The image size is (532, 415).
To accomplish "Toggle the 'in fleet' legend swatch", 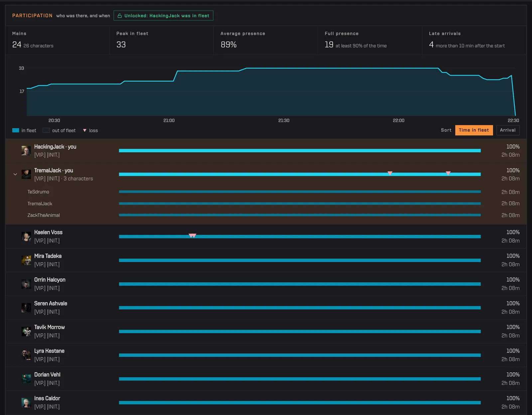I will coord(16,130).
